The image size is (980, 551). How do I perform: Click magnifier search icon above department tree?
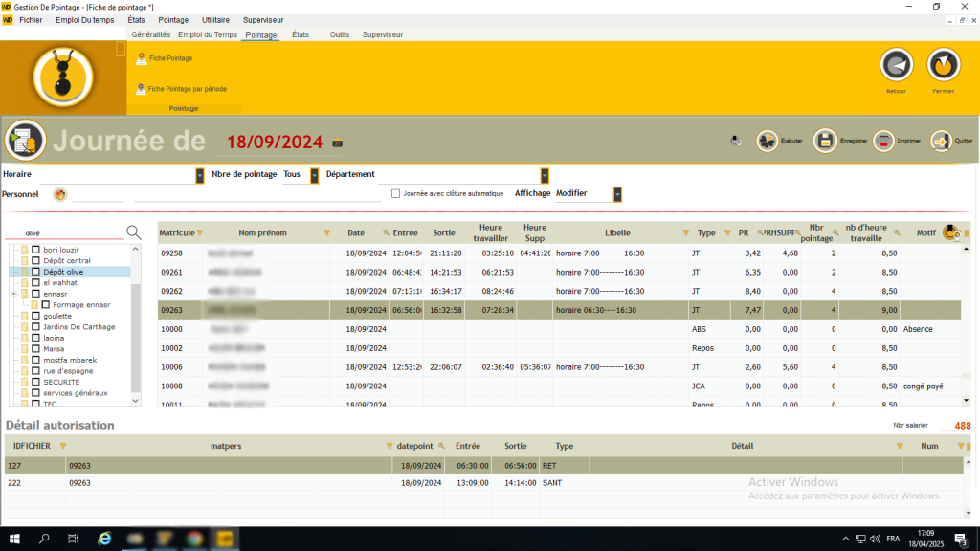[x=134, y=232]
